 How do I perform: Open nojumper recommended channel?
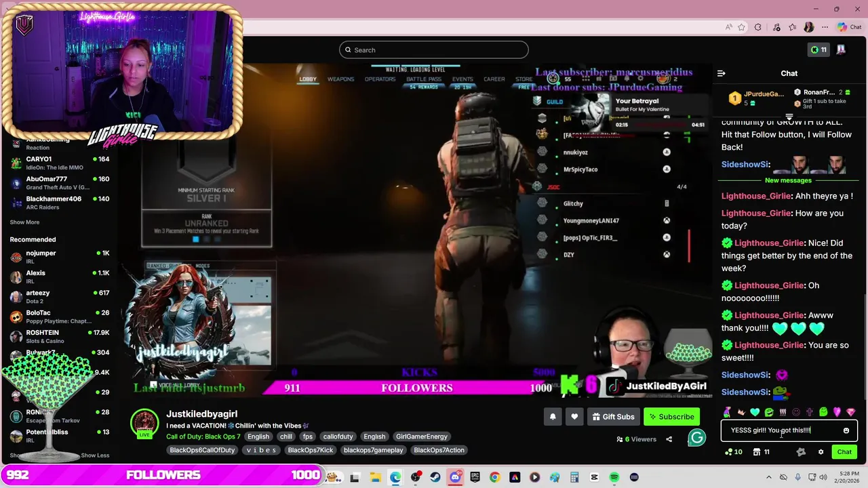point(60,257)
